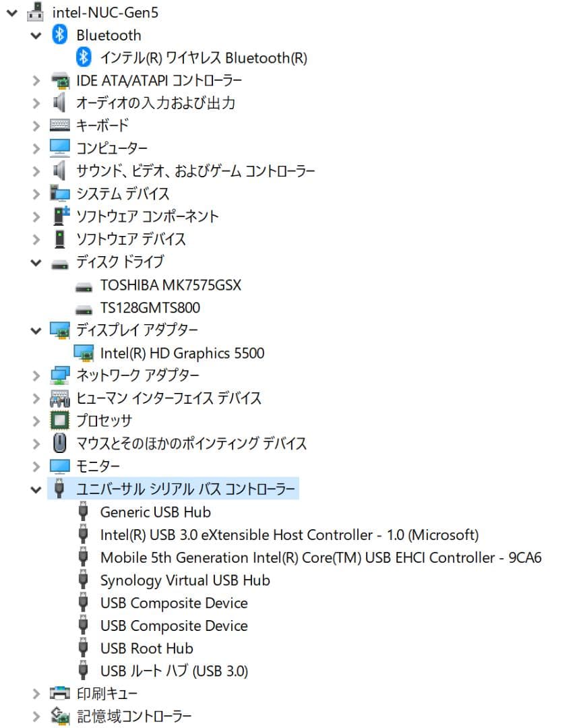Image resolution: width=581 pixels, height=728 pixels.
Task: Collapse the ディスク ドライブ category
Action: coord(36,262)
